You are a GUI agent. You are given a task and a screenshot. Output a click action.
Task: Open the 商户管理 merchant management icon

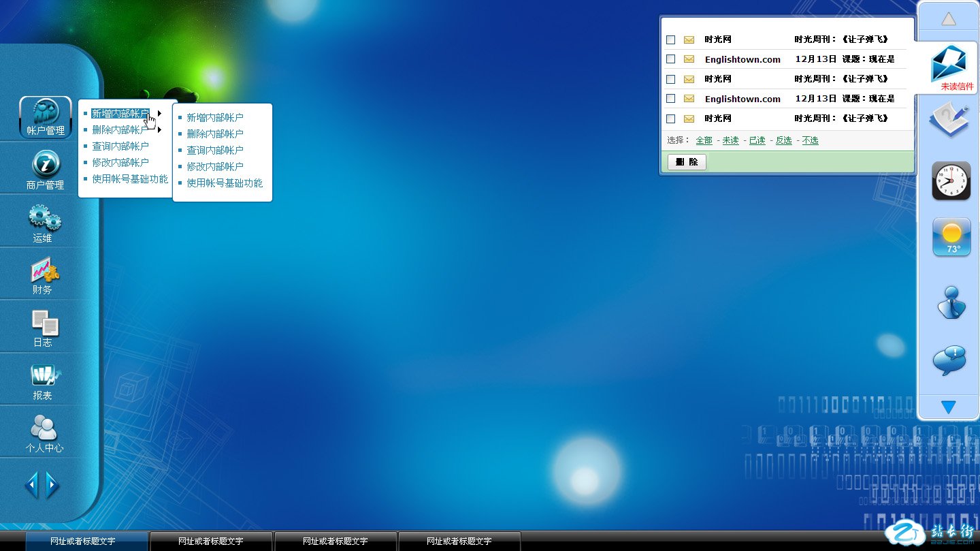[46, 169]
